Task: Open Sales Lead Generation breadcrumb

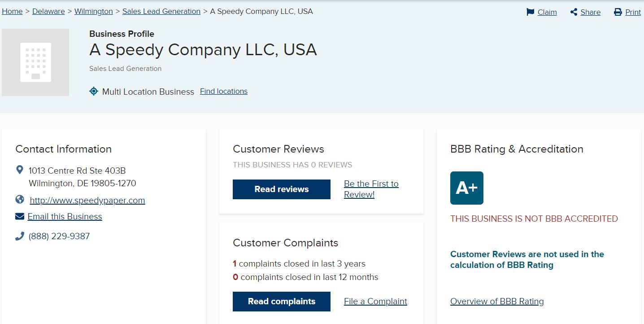Action: 161,11
